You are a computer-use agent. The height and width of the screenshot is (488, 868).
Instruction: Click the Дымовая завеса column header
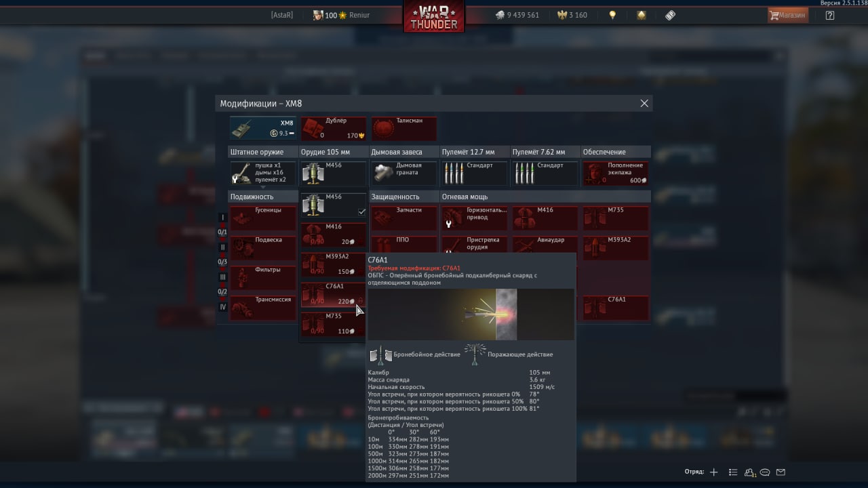pyautogui.click(x=403, y=152)
